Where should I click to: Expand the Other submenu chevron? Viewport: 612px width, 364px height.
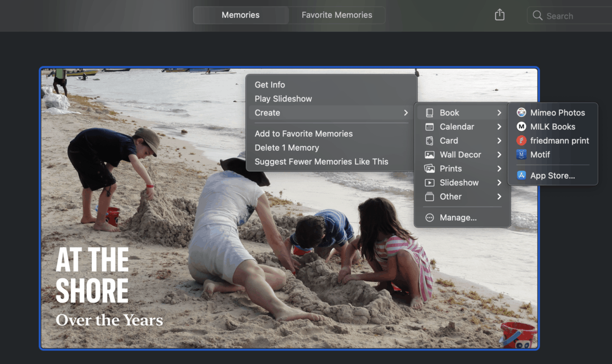pyautogui.click(x=499, y=196)
